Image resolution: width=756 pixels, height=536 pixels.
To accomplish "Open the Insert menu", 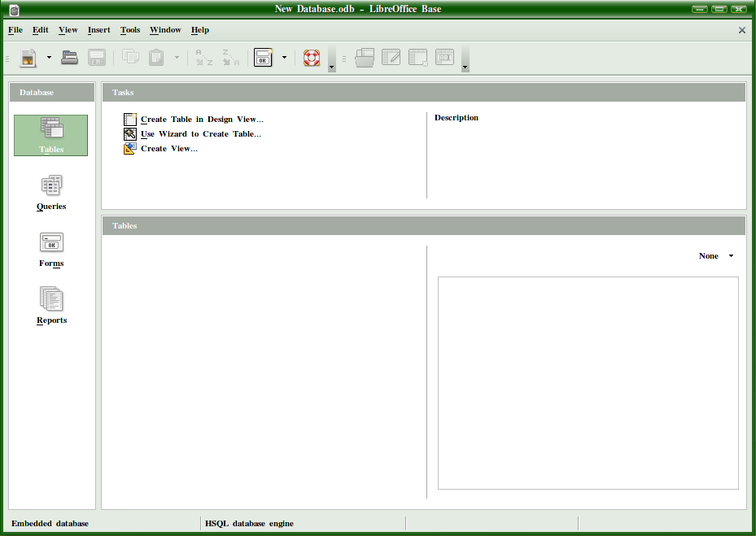I will (98, 30).
